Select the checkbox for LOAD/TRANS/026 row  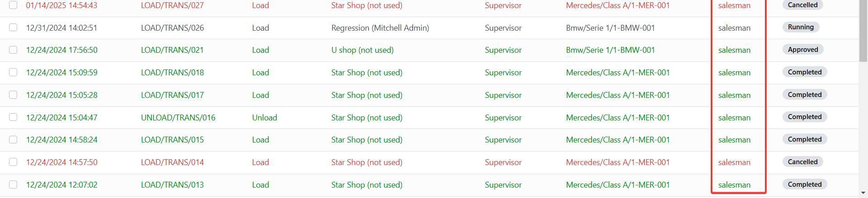(x=13, y=28)
